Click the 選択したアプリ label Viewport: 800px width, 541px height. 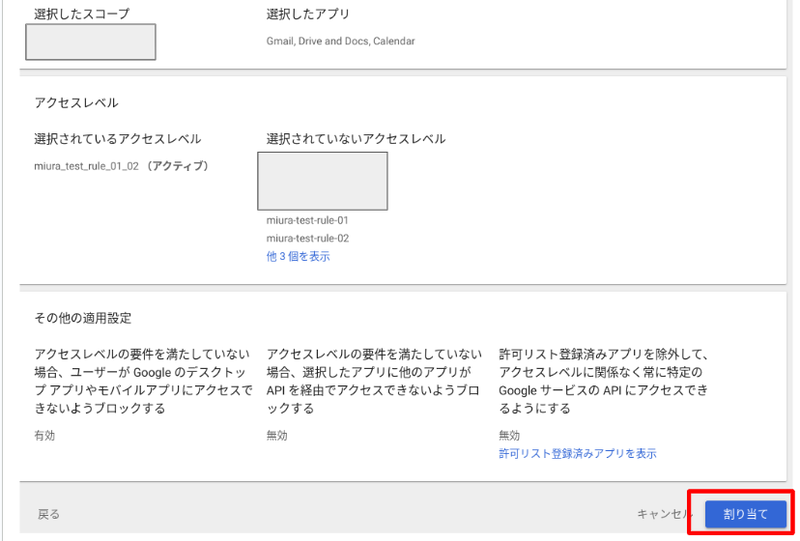(x=308, y=14)
